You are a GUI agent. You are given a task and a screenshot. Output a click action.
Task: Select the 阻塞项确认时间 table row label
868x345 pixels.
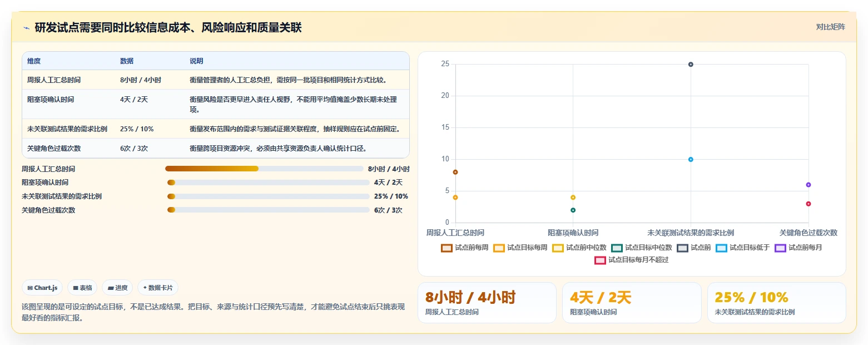coord(51,100)
